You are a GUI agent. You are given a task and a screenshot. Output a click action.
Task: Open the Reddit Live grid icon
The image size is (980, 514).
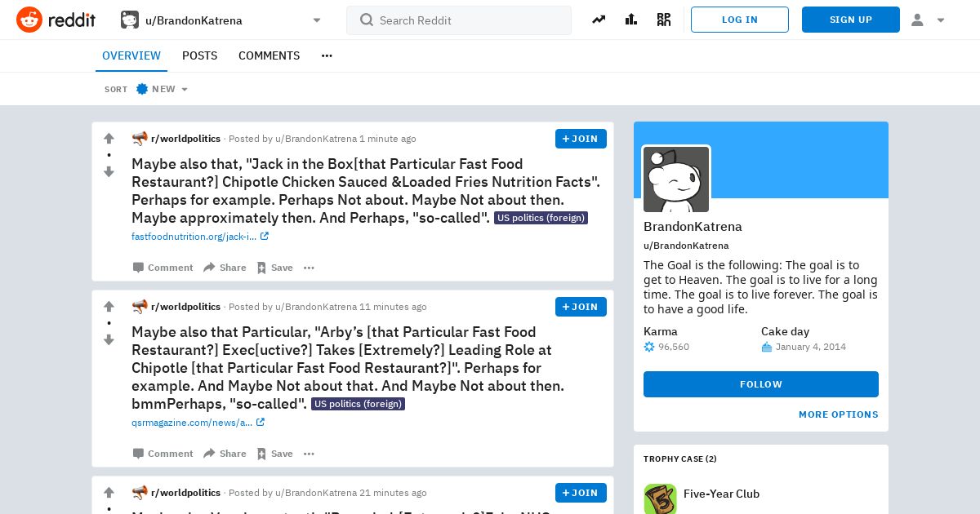pyautogui.click(x=664, y=20)
